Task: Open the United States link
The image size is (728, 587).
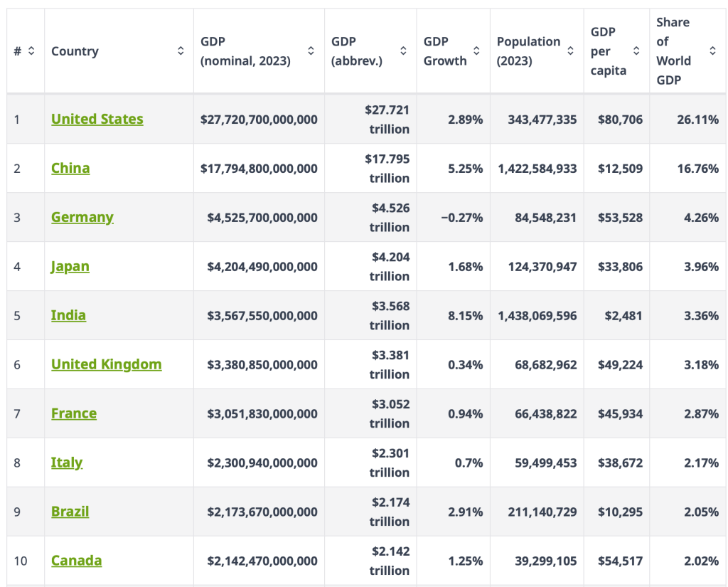Action: [97, 119]
